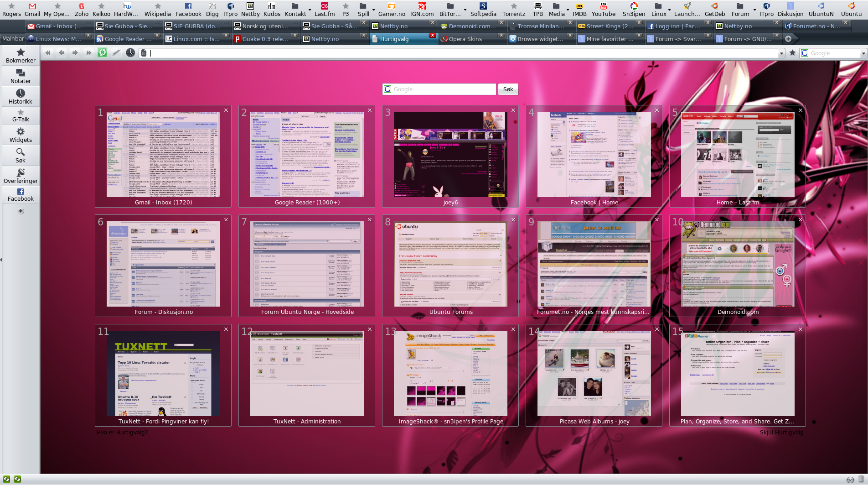The width and height of the screenshot is (868, 485).
Task: Click the glasses icon in status bar
Action: (850, 480)
